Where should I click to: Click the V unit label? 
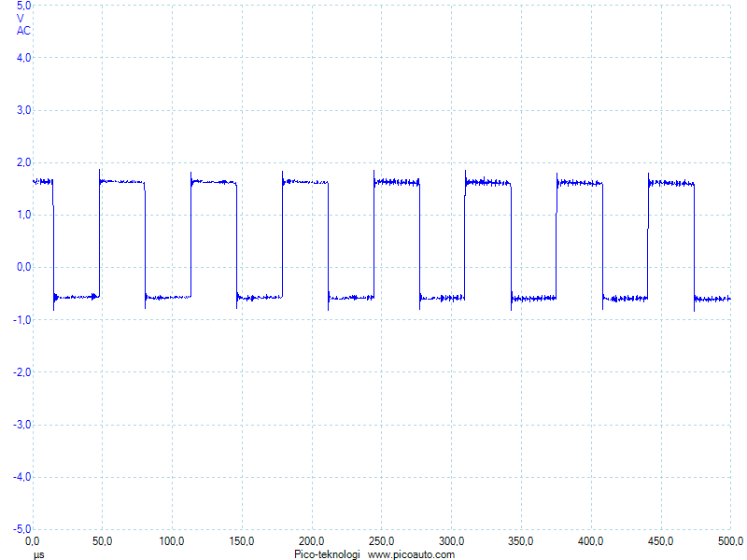20,19
